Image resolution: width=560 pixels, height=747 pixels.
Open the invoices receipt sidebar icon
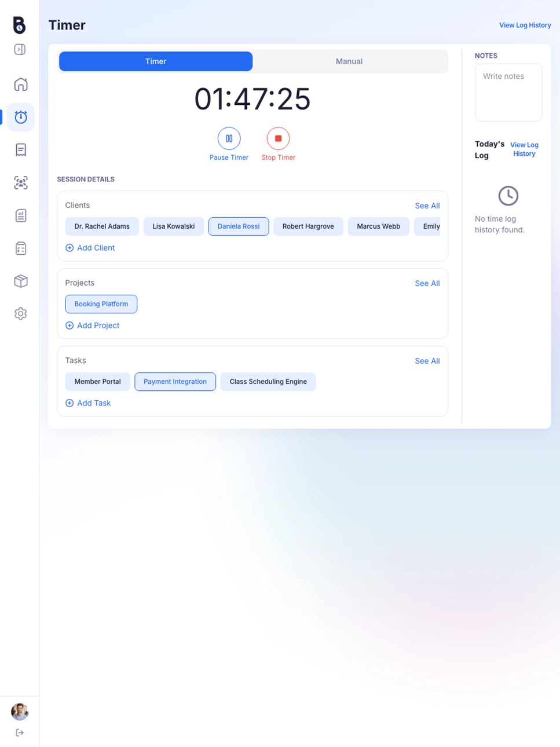click(21, 150)
